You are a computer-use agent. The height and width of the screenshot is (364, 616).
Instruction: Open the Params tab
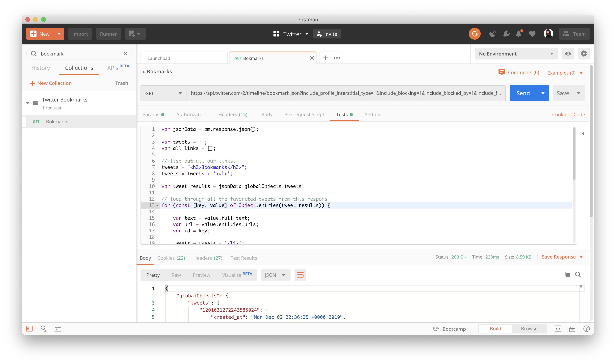(x=153, y=115)
